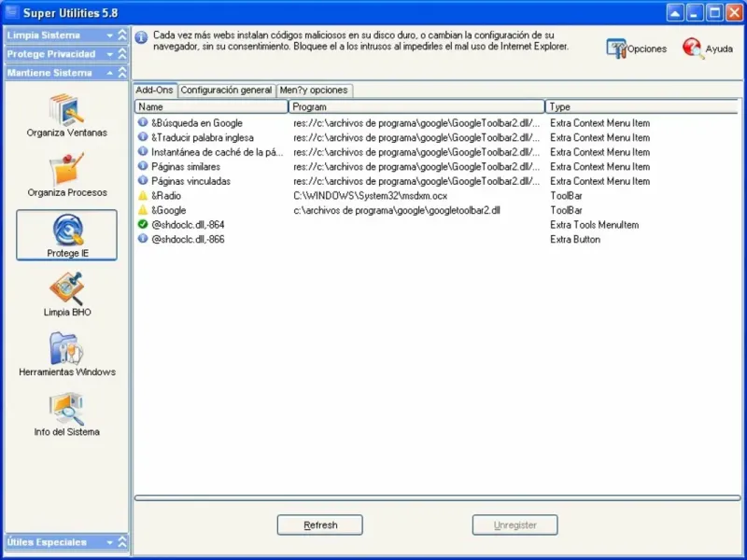
Task: Sort list by Name column header
Action: coord(212,106)
